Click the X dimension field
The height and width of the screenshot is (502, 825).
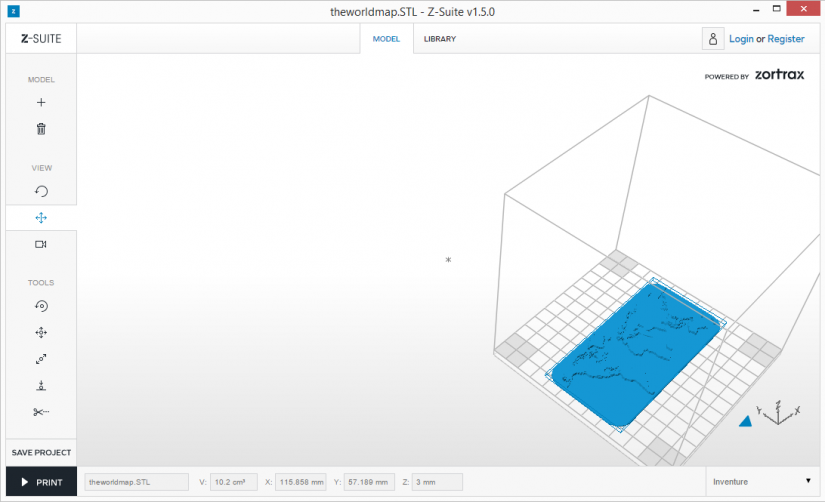301,482
